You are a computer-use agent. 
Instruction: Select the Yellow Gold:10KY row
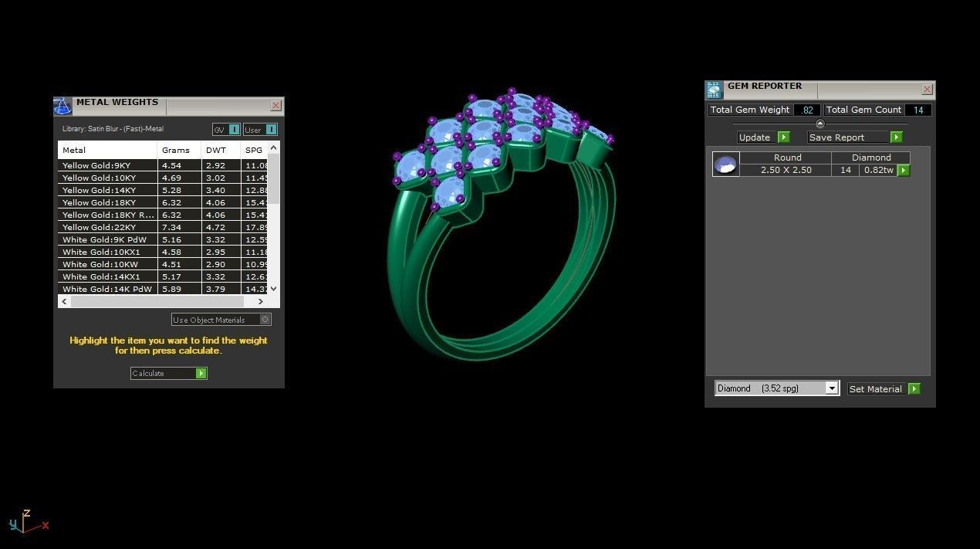tap(164, 178)
